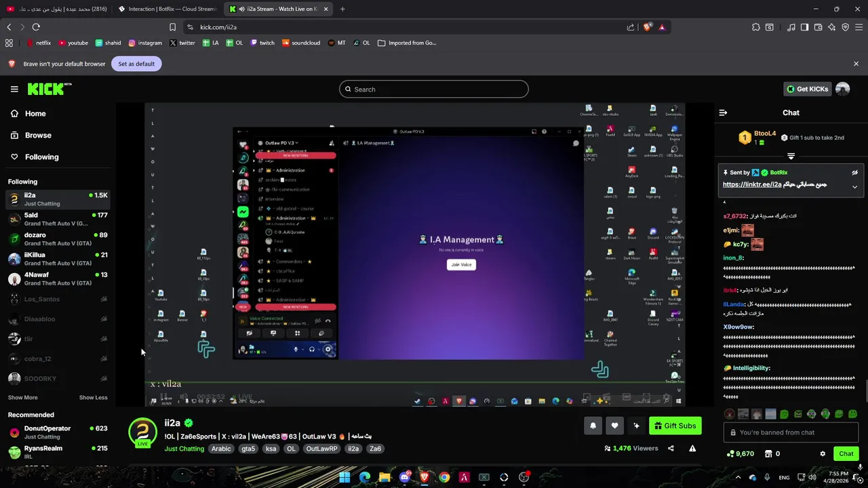This screenshot has width=868, height=488.
Task: Open DonutOperator in Recommended list
Action: [x=58, y=432]
